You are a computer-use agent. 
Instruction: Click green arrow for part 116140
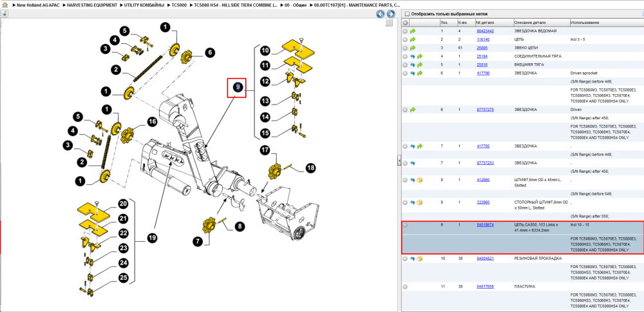(x=413, y=40)
